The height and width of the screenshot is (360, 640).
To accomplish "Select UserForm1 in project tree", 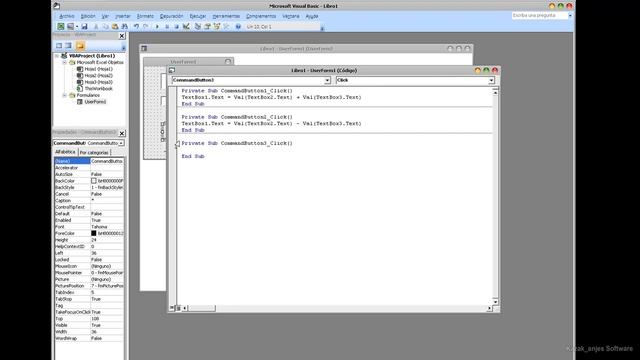I will coord(95,102).
